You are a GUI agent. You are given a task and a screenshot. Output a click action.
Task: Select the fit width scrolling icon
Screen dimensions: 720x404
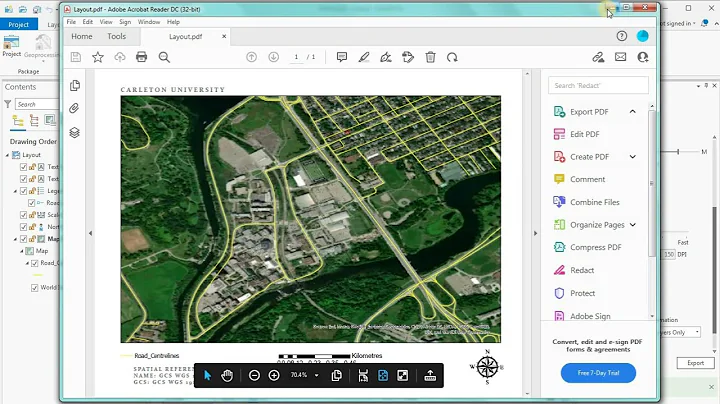363,376
